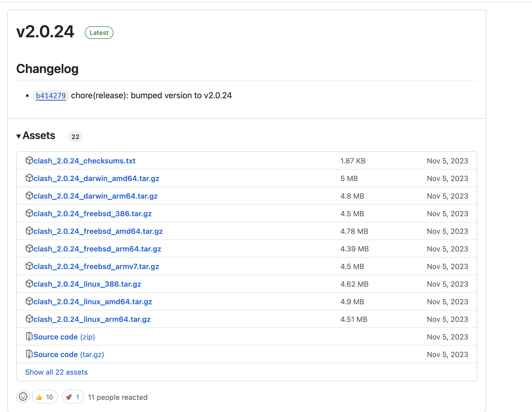Expand list via Show all 22 assets

click(x=56, y=372)
